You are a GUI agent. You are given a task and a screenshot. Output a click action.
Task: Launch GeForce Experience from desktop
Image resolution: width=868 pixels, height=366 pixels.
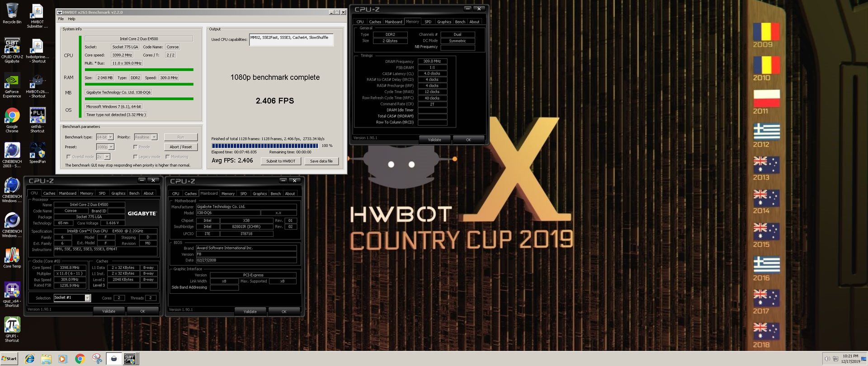click(12, 86)
